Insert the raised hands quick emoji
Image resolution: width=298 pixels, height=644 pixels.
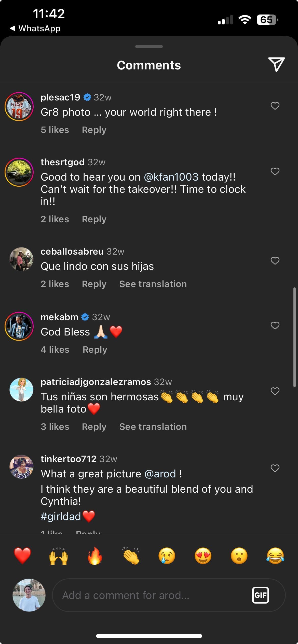coord(59,556)
